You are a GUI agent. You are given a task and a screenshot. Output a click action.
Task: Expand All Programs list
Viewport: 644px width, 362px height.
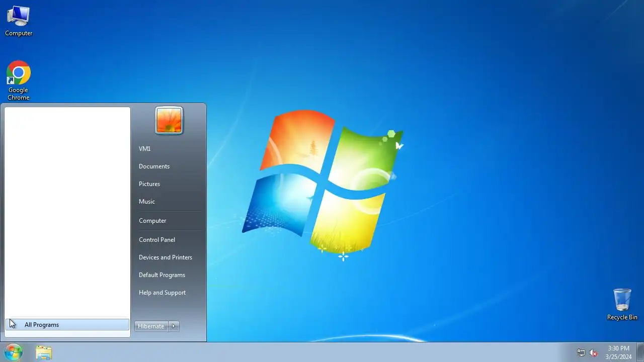tap(67, 325)
